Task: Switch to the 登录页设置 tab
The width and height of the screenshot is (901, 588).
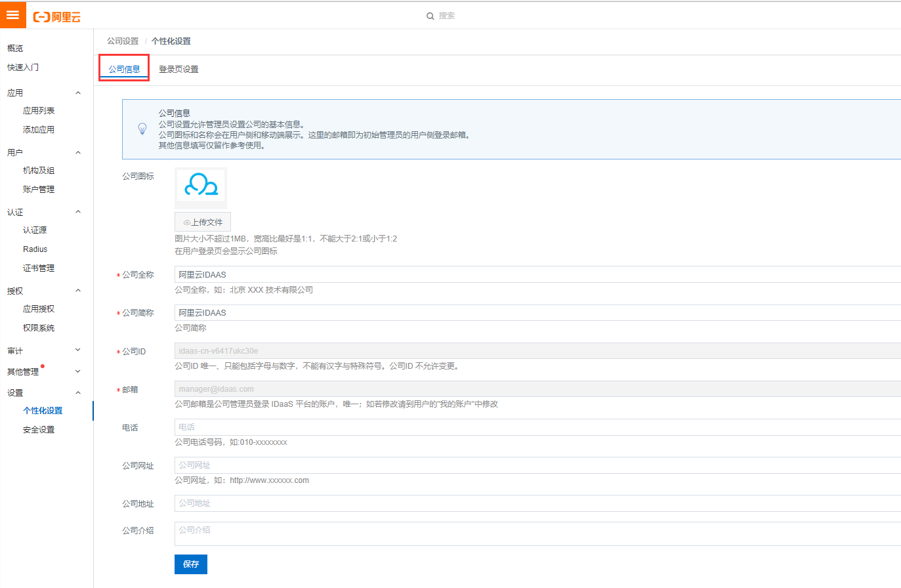Action: point(178,69)
